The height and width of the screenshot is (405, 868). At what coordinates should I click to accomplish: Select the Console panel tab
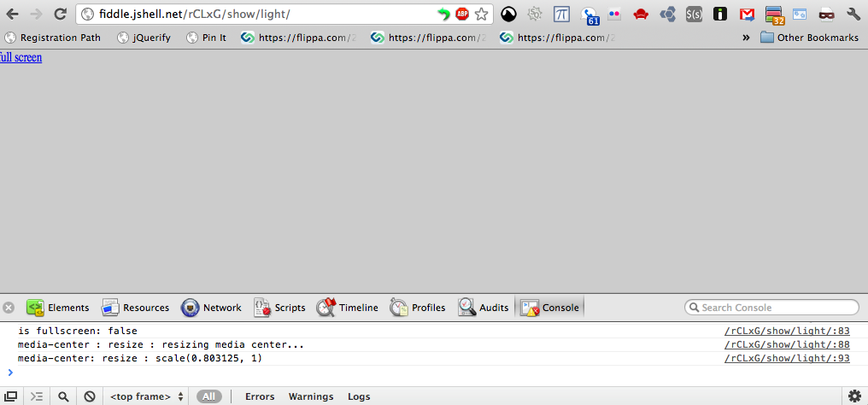tap(549, 308)
